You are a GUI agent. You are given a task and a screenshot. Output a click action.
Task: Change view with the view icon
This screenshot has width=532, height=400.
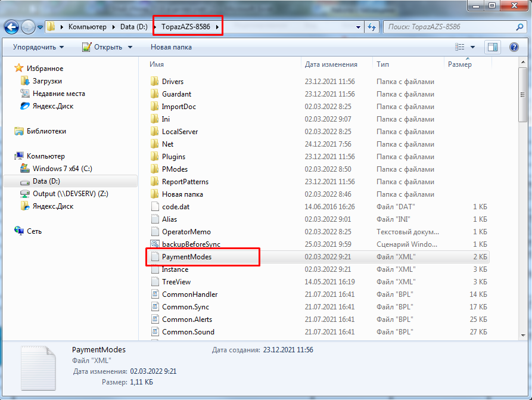pyautogui.click(x=460, y=47)
